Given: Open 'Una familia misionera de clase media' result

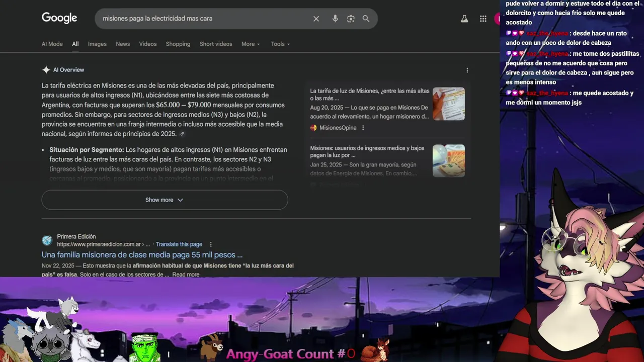Looking at the screenshot, I should (x=142, y=255).
